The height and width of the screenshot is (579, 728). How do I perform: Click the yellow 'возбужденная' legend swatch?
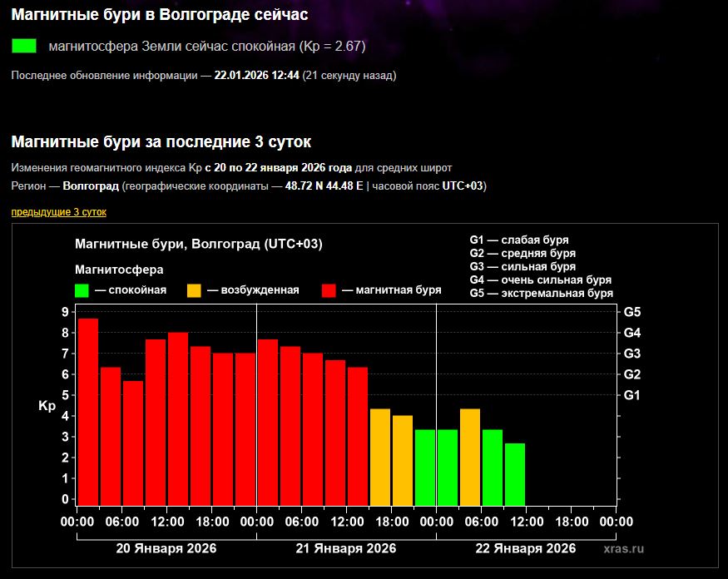[194, 290]
